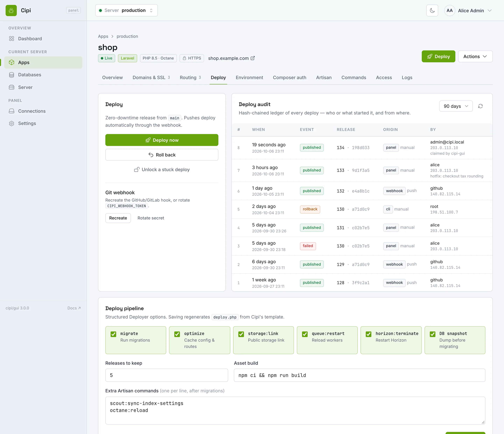Click release hash 198d033
The width and height of the screenshot is (504, 434).
pyautogui.click(x=360, y=148)
